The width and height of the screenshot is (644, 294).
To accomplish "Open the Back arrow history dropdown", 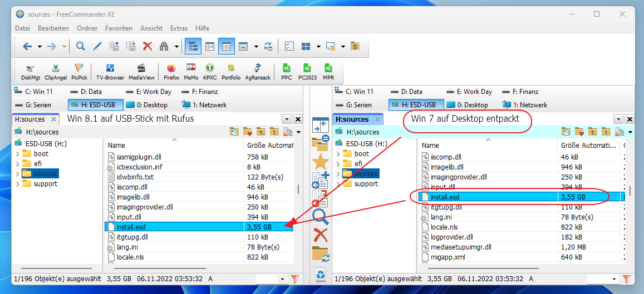I will [x=40, y=47].
